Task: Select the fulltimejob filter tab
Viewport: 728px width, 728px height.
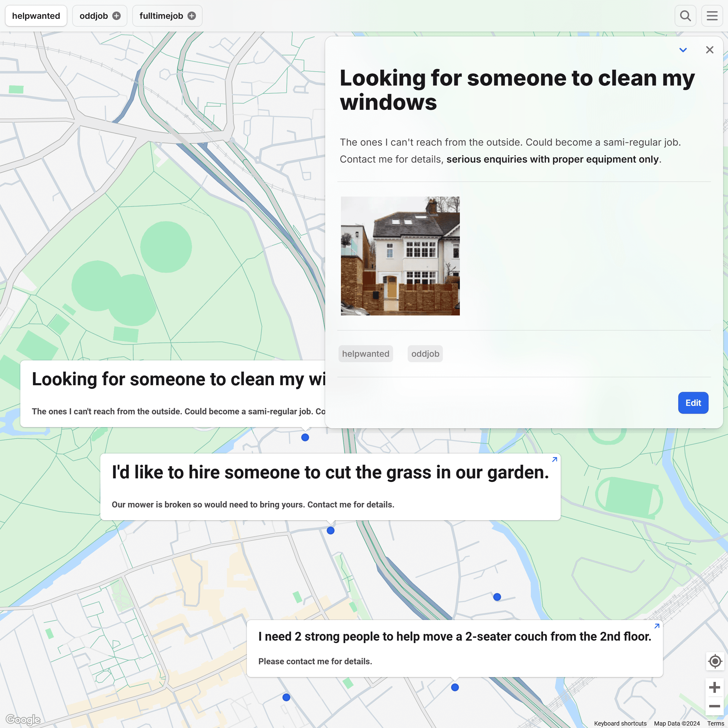Action: pyautogui.click(x=161, y=16)
